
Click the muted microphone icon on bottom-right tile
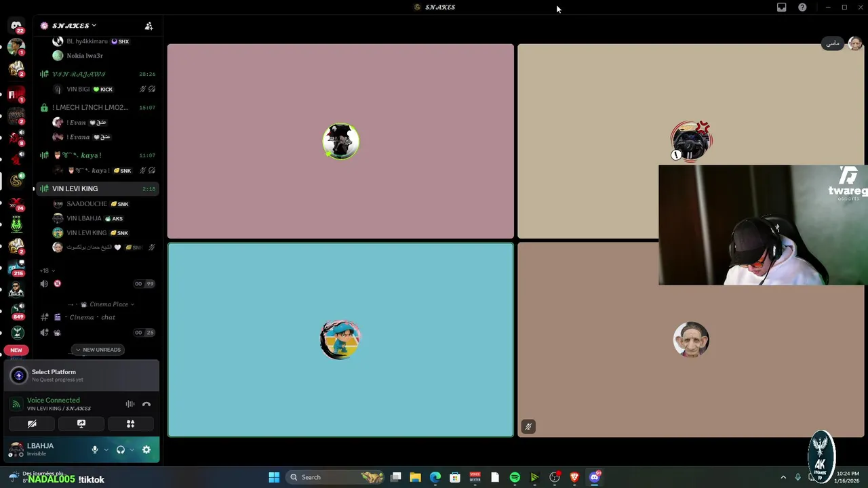(x=528, y=426)
